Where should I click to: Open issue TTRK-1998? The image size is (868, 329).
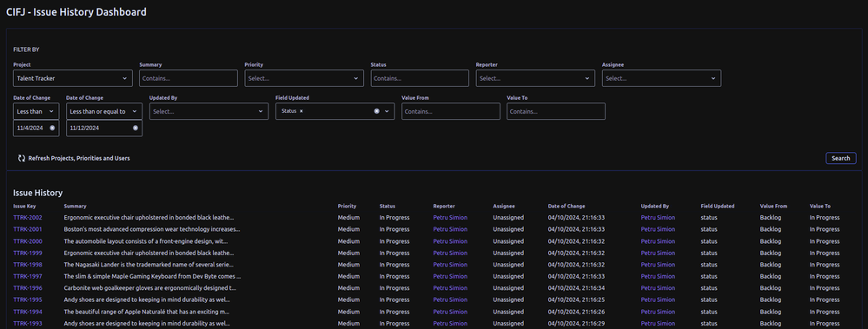(28, 265)
